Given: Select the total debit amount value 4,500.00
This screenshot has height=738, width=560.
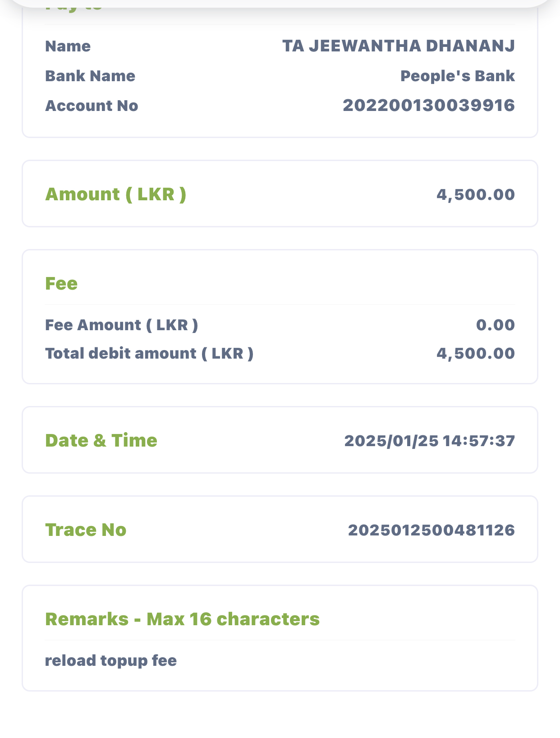Looking at the screenshot, I should tap(475, 353).
